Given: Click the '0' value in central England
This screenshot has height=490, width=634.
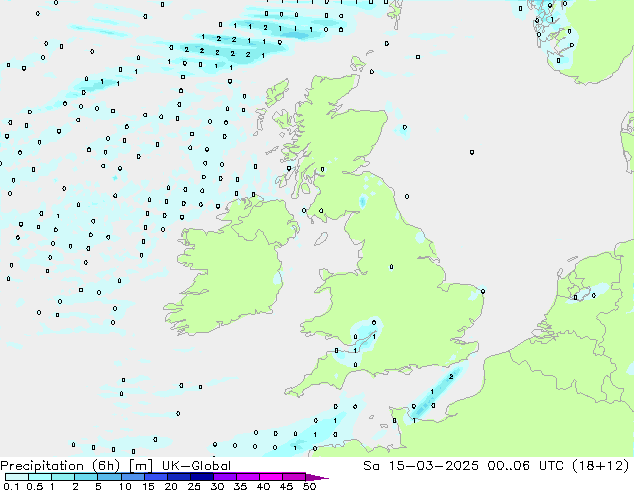Looking at the screenshot, I should (391, 267).
